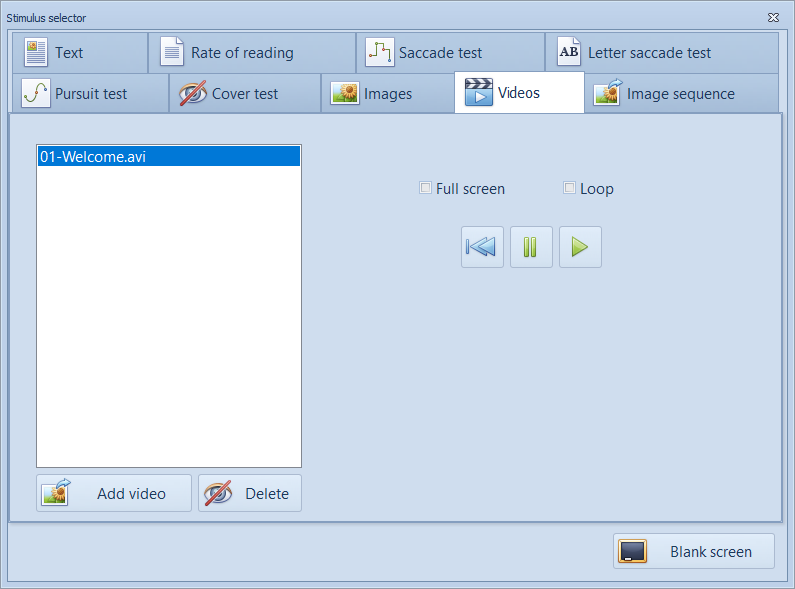Click the Text tab document icon
The width and height of the screenshot is (795, 589).
click(x=36, y=52)
